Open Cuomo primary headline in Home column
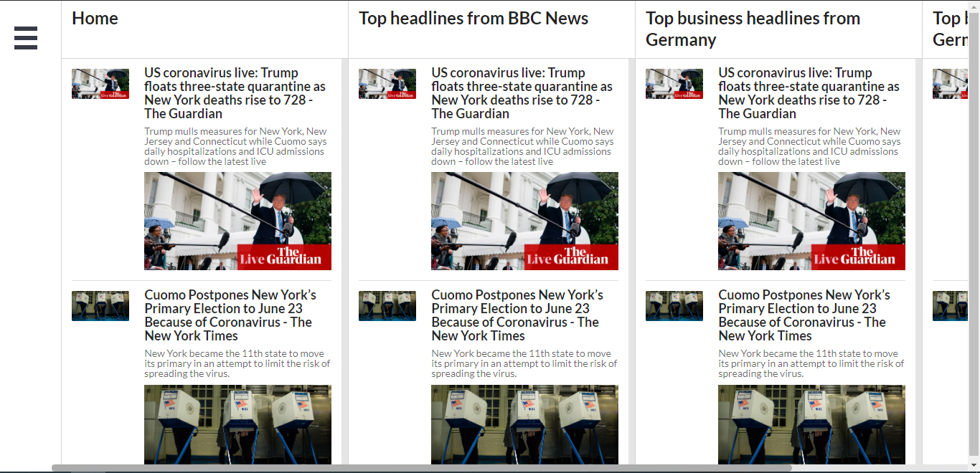The width and height of the screenshot is (980, 473). click(x=230, y=315)
